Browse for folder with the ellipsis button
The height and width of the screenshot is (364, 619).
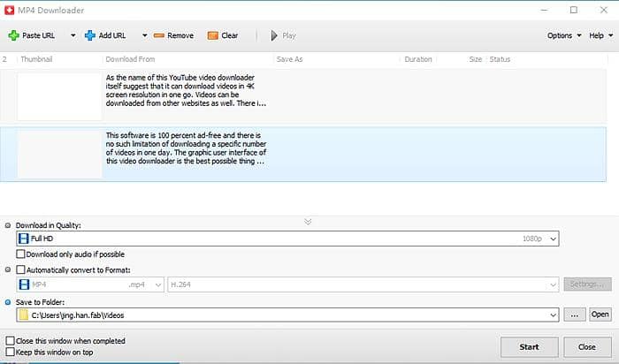[575, 315]
